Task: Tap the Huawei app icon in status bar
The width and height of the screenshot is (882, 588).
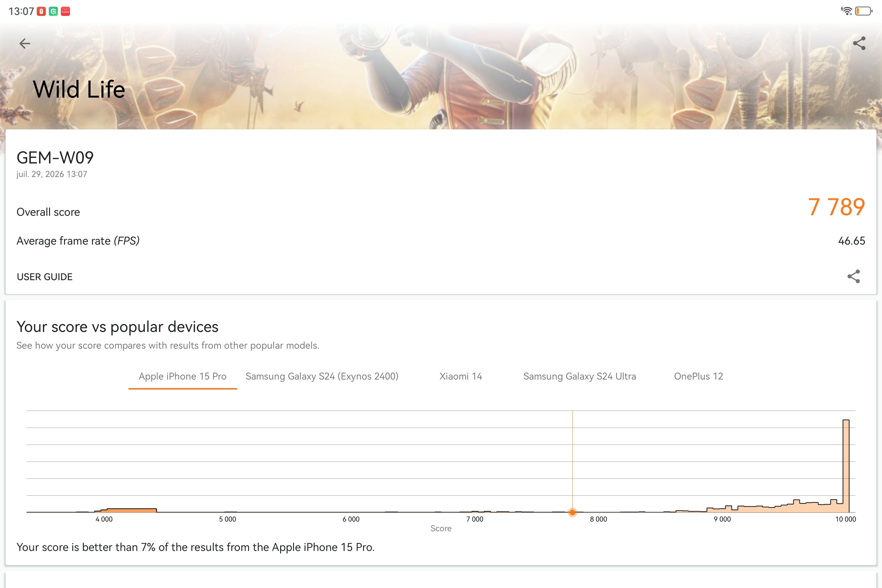Action: pos(65,12)
